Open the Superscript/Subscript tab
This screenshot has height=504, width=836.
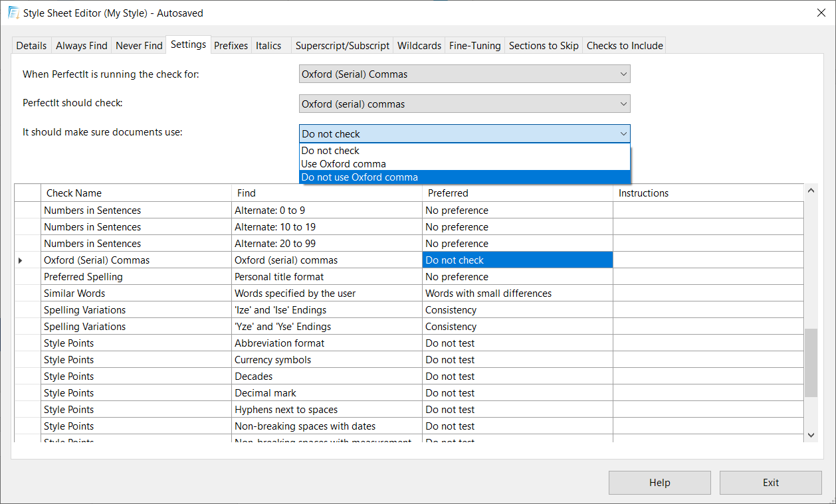pos(342,46)
